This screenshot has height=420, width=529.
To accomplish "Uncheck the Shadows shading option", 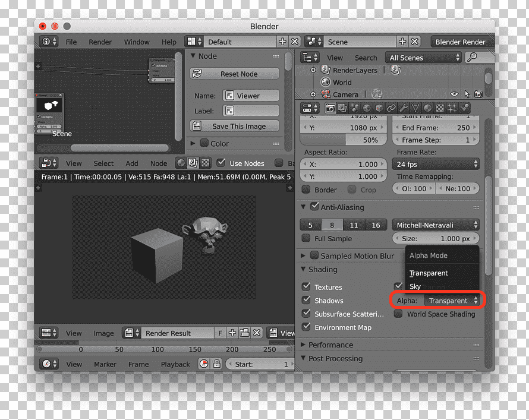I will click(x=306, y=300).
